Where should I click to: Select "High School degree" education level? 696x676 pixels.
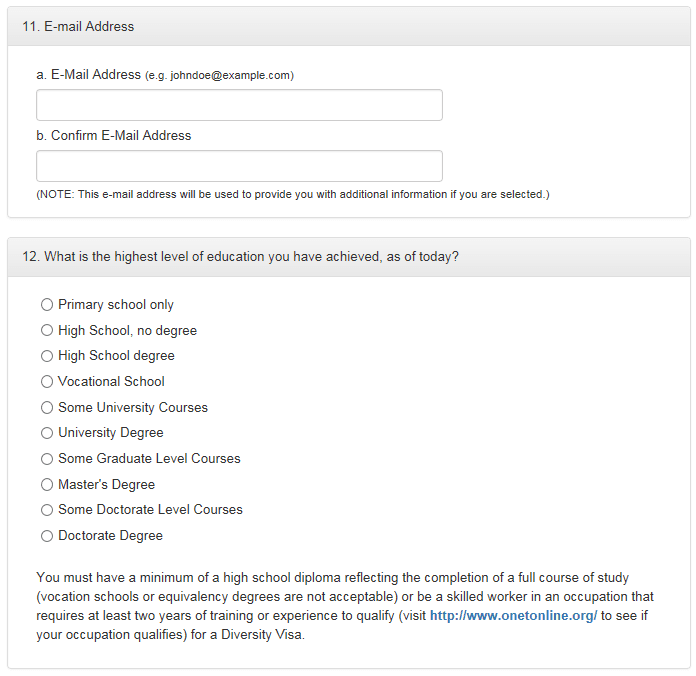[47, 356]
